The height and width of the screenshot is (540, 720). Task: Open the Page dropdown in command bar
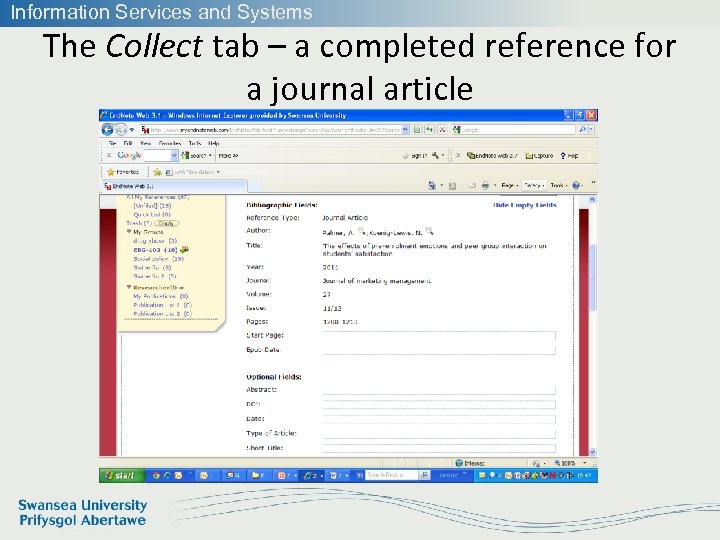(x=510, y=186)
